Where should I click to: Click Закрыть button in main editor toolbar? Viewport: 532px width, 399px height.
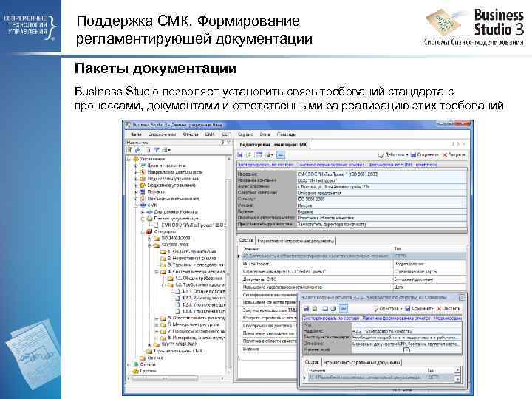point(454,154)
